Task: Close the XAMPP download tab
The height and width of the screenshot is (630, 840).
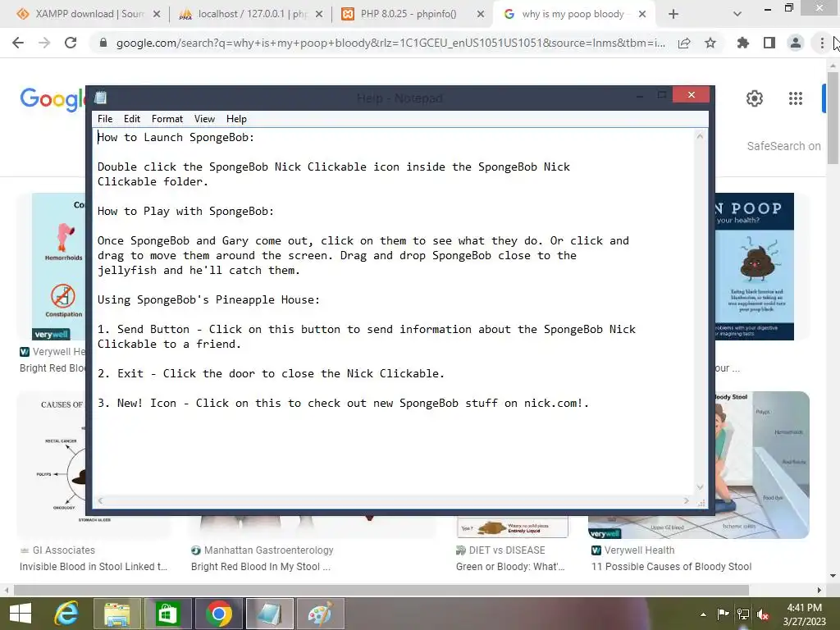Action: 157,15
